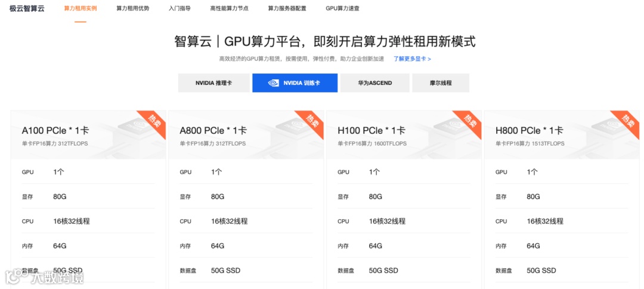The height and width of the screenshot is (289, 644).
Task: Follow the 了解更多显卡 link
Action: 412,59
